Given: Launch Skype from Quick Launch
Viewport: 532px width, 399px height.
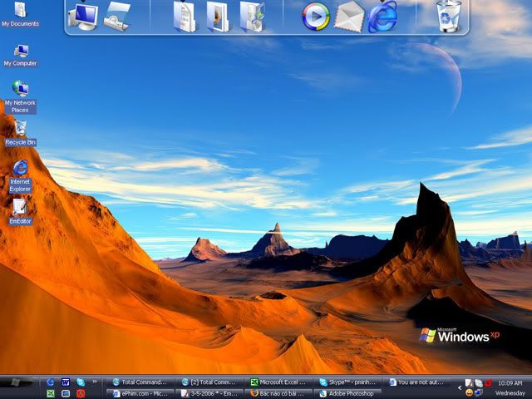Looking at the screenshot, I should click(x=81, y=382).
